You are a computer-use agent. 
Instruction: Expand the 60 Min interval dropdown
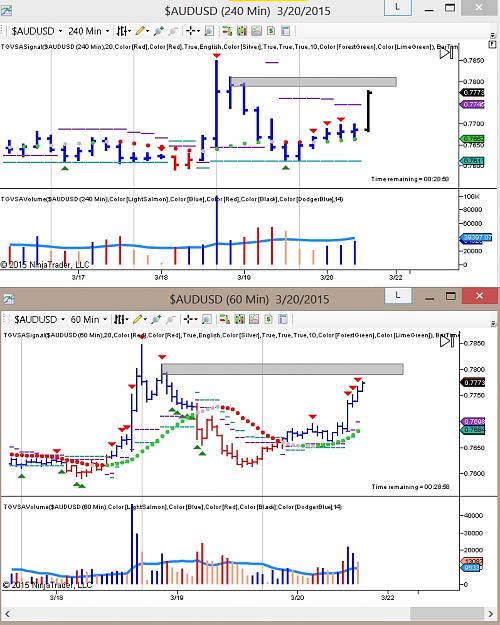pyautogui.click(x=105, y=320)
